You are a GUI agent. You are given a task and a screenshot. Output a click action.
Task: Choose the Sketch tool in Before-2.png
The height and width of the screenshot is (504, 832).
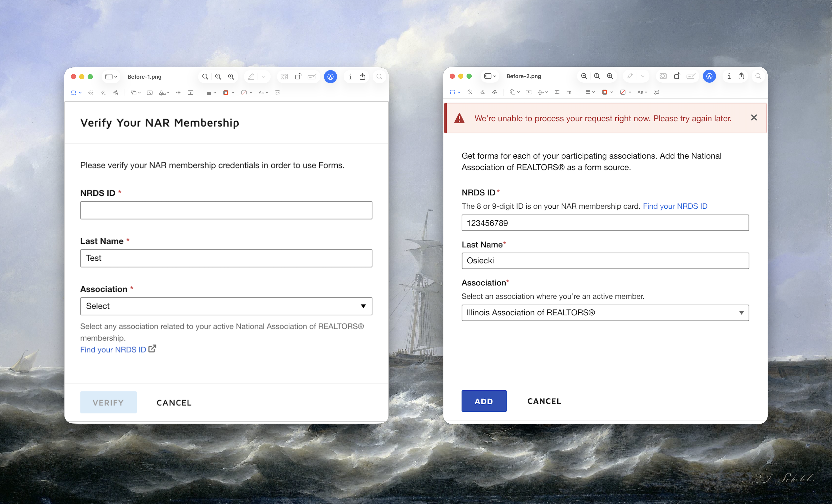click(x=482, y=92)
